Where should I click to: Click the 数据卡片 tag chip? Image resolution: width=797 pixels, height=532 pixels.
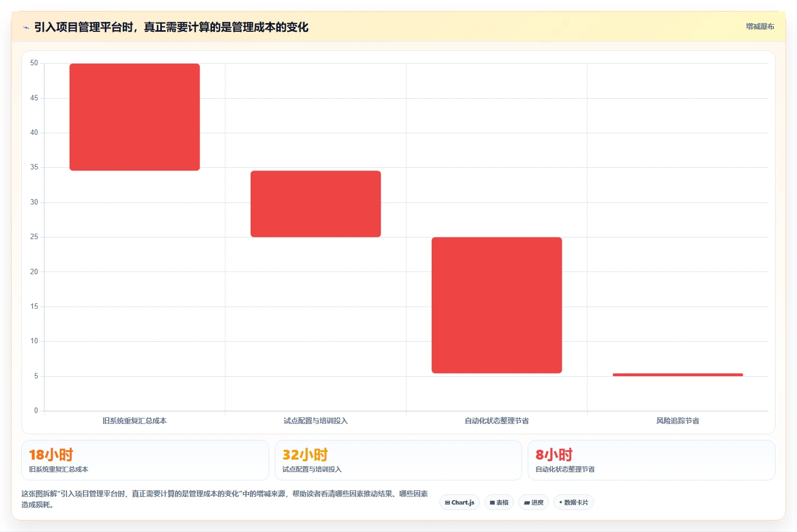point(574,502)
